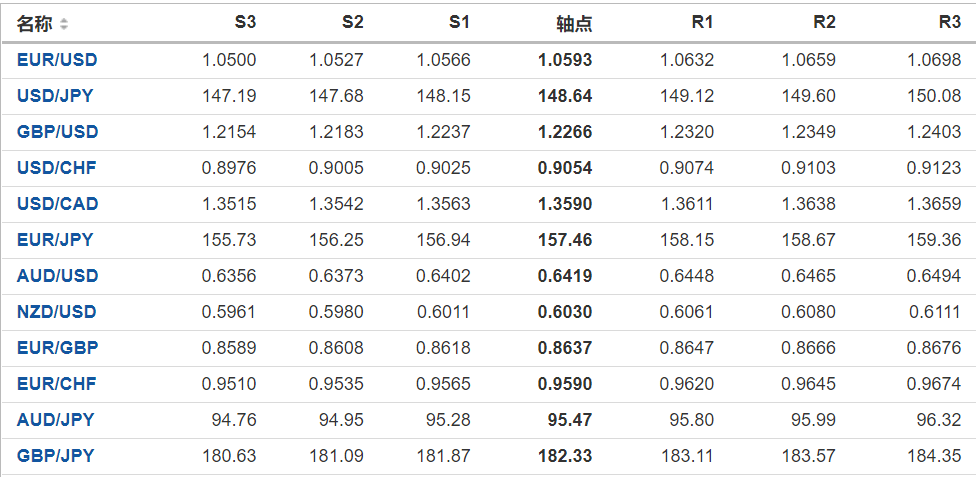Select the GBP/USD pair link
The image size is (976, 477).
(57, 132)
